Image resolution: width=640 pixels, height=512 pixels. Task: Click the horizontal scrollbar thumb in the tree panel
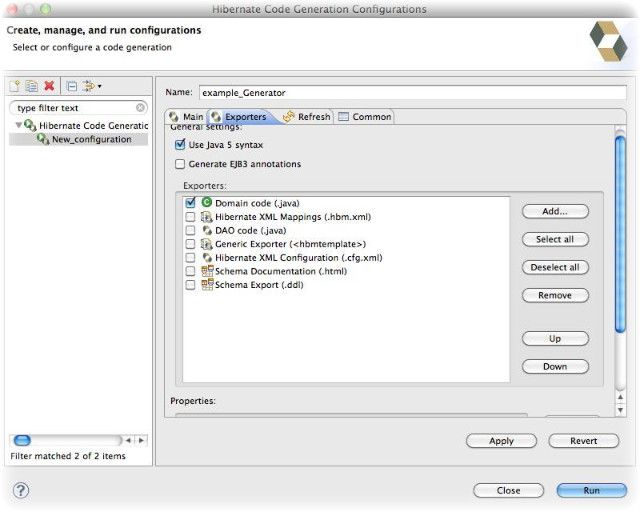click(x=22, y=440)
